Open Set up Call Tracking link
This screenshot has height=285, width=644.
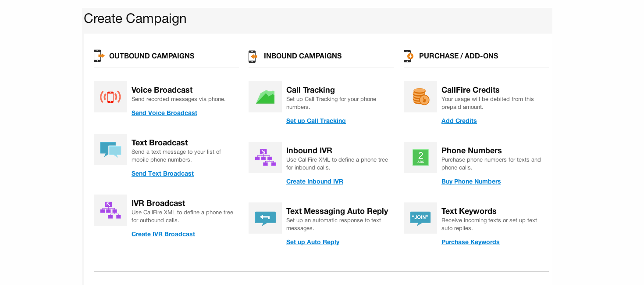click(x=316, y=121)
